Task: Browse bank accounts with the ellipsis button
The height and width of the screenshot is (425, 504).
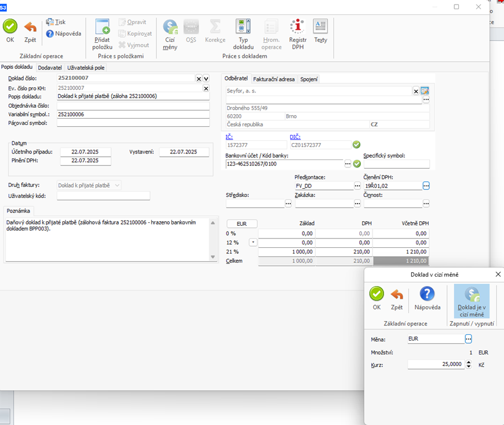Action: click(x=348, y=164)
